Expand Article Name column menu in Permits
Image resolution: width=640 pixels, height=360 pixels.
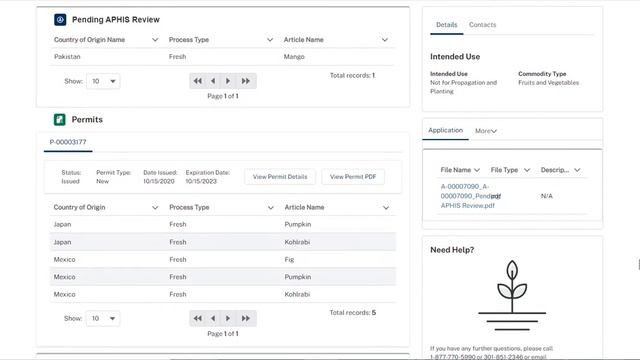coord(386,208)
